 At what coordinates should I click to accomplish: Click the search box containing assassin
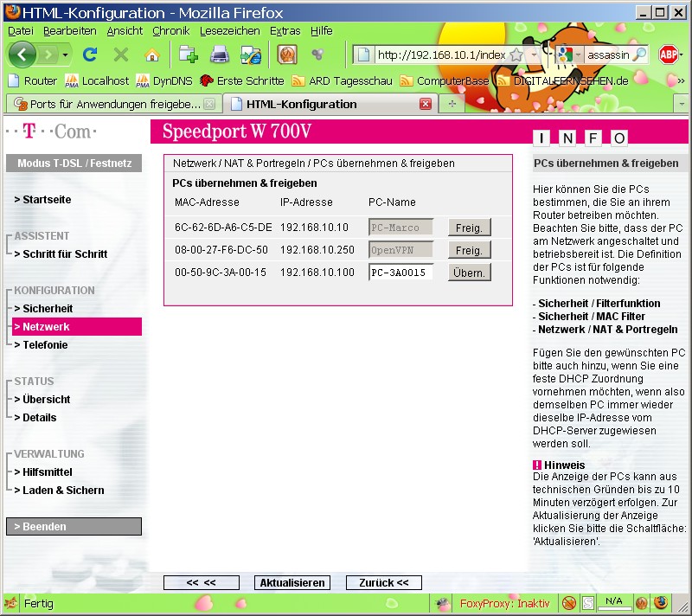point(608,55)
